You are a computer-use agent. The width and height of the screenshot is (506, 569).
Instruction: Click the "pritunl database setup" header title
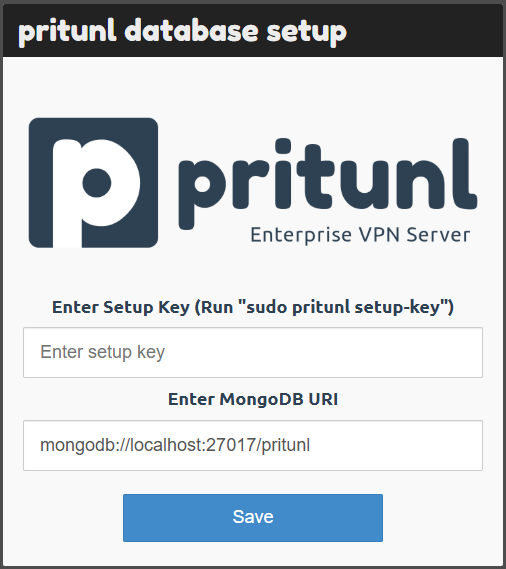183,31
